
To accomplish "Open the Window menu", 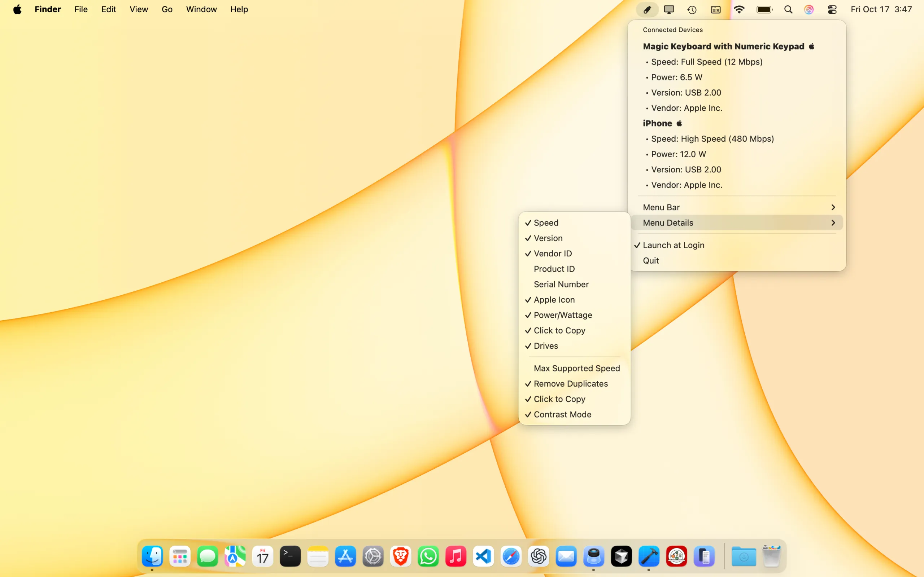I will (x=201, y=9).
